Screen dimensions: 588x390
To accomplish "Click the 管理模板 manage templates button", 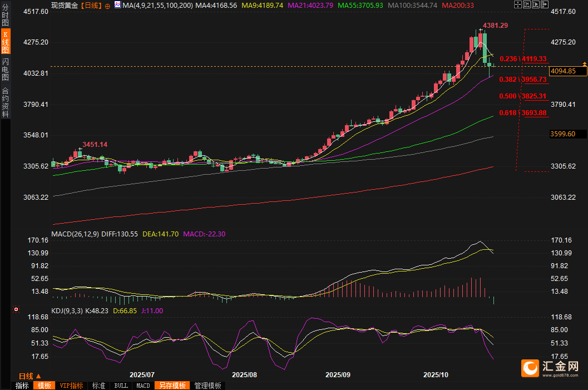I will [207, 386].
